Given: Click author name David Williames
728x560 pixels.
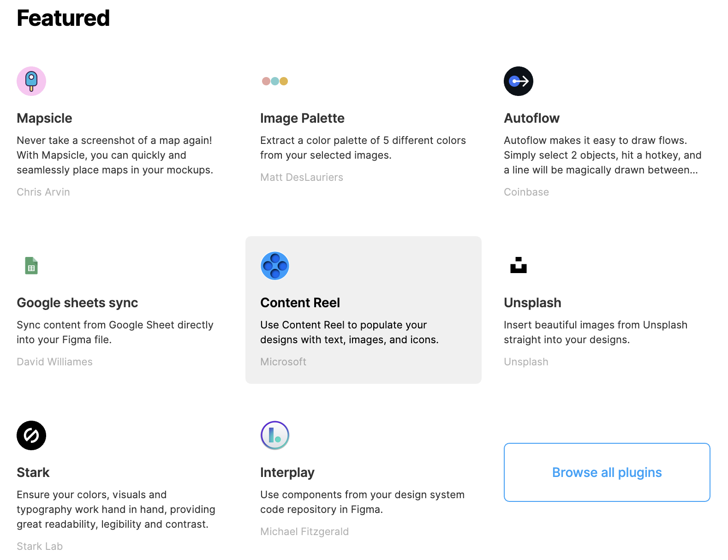Looking at the screenshot, I should pyautogui.click(x=54, y=362).
